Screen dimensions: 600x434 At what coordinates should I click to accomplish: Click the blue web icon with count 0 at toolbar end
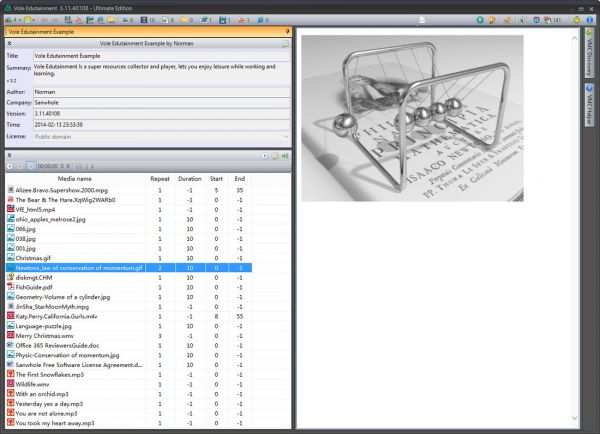coord(260,20)
